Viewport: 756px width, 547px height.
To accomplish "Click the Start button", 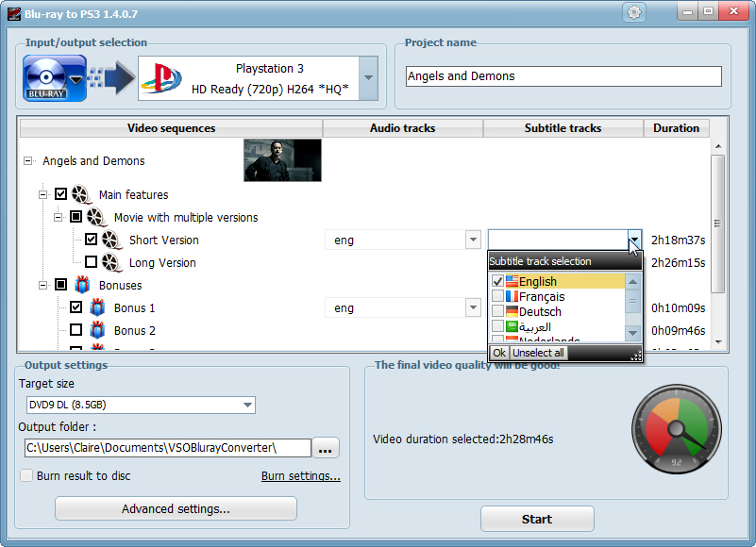I will (x=537, y=519).
